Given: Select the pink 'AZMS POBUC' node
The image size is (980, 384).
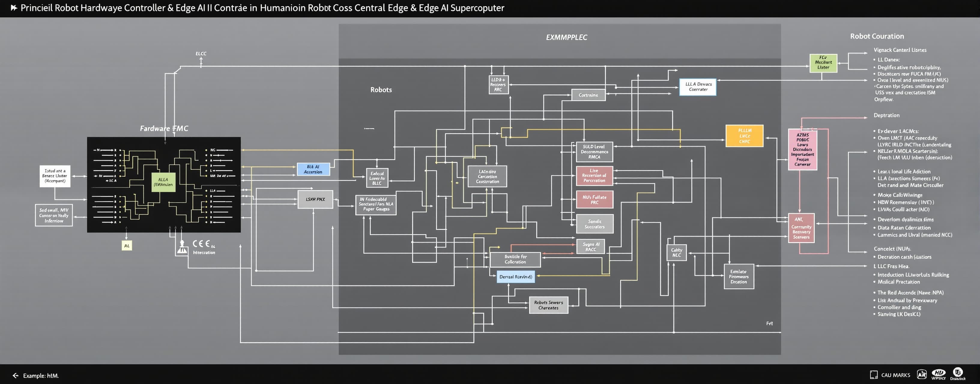Looking at the screenshot, I should [x=802, y=149].
